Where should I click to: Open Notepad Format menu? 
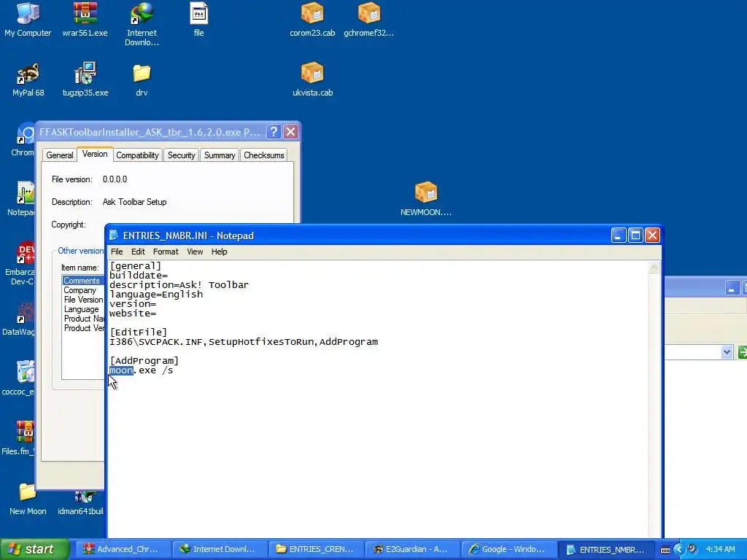click(x=166, y=252)
